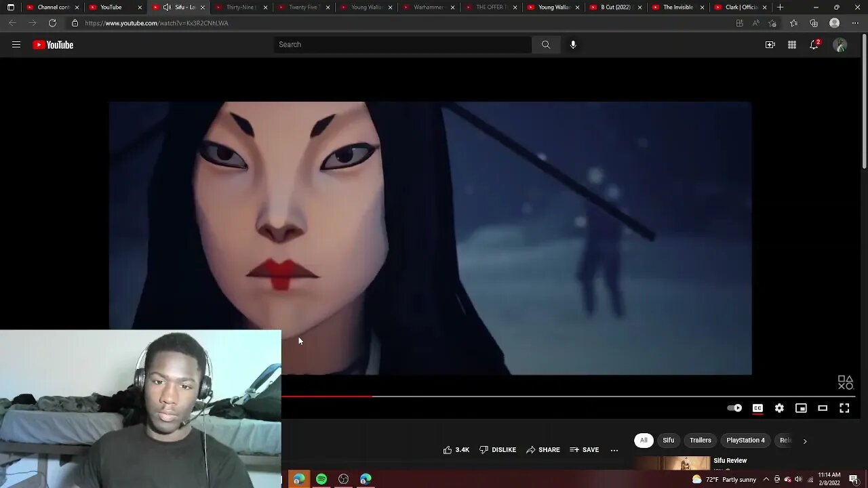Screen dimensions: 868x488
Task: Open the Create video camera icon
Action: click(x=770, y=45)
